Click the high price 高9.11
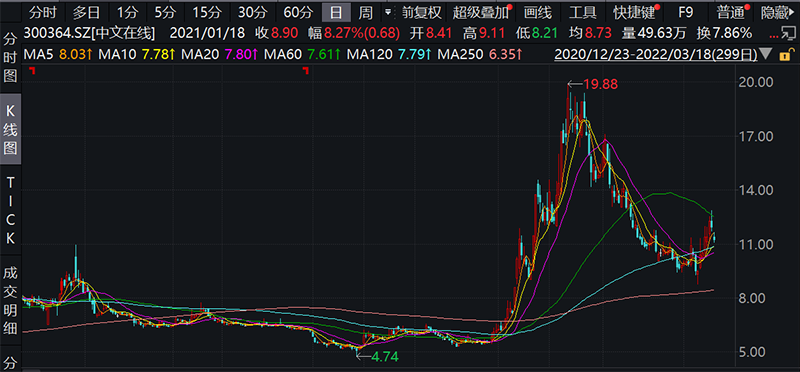The image size is (800, 372). [x=484, y=34]
